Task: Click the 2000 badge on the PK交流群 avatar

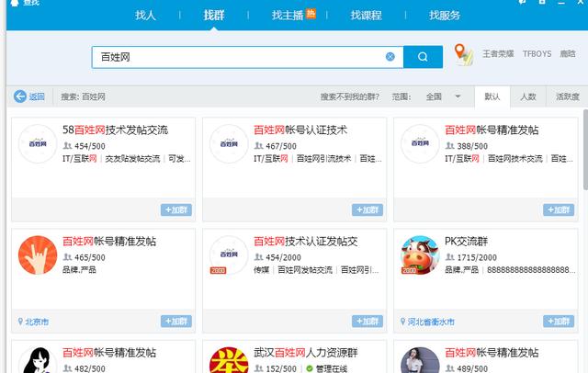Action: [409, 270]
